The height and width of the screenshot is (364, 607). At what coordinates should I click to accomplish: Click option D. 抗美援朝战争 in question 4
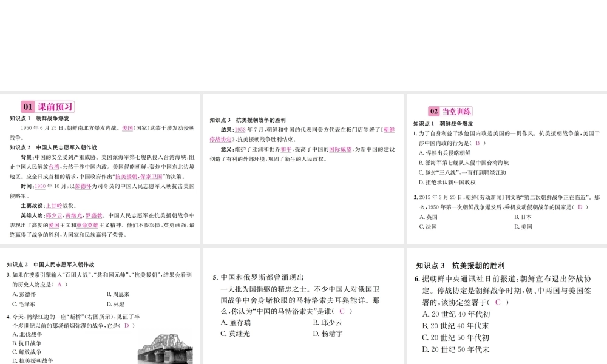[33, 361]
